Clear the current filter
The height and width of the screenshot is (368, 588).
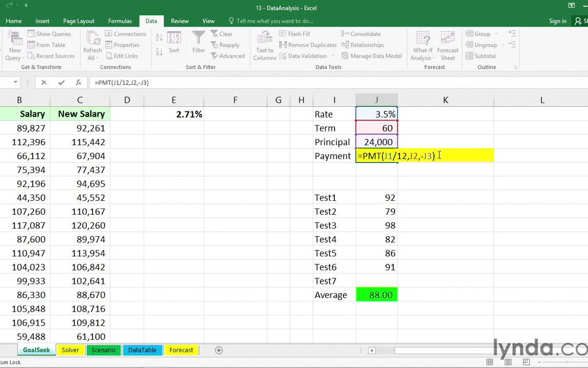222,34
